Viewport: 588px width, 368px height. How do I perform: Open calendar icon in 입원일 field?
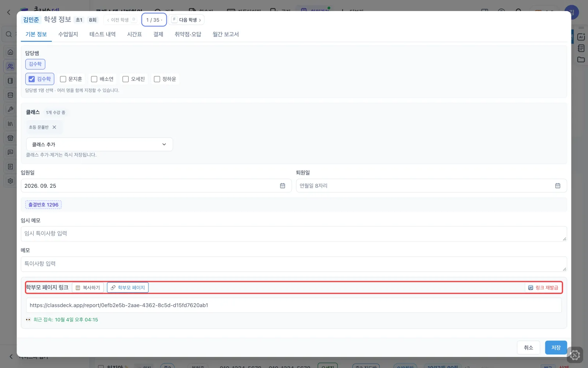[282, 186]
